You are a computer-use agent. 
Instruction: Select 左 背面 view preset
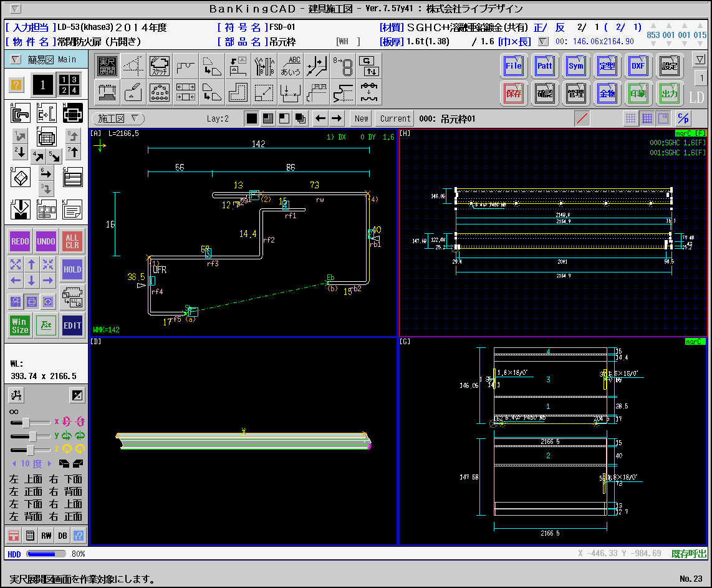pos(26,516)
